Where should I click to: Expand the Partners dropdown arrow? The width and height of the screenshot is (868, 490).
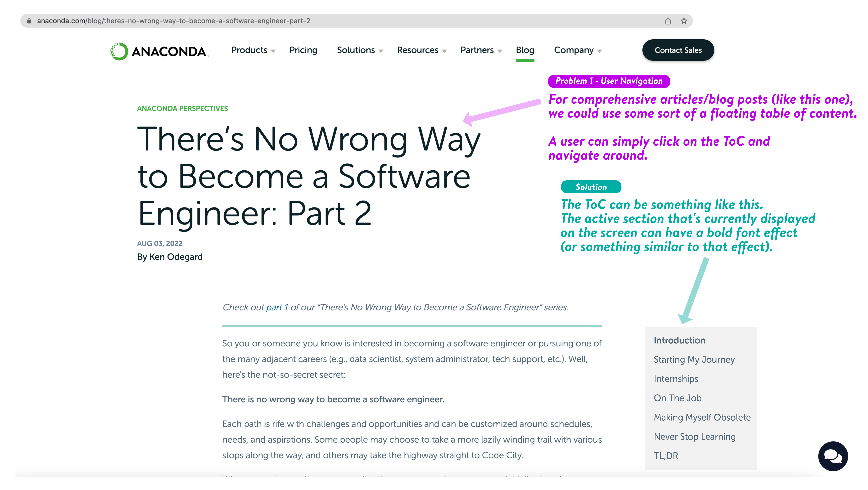point(500,51)
